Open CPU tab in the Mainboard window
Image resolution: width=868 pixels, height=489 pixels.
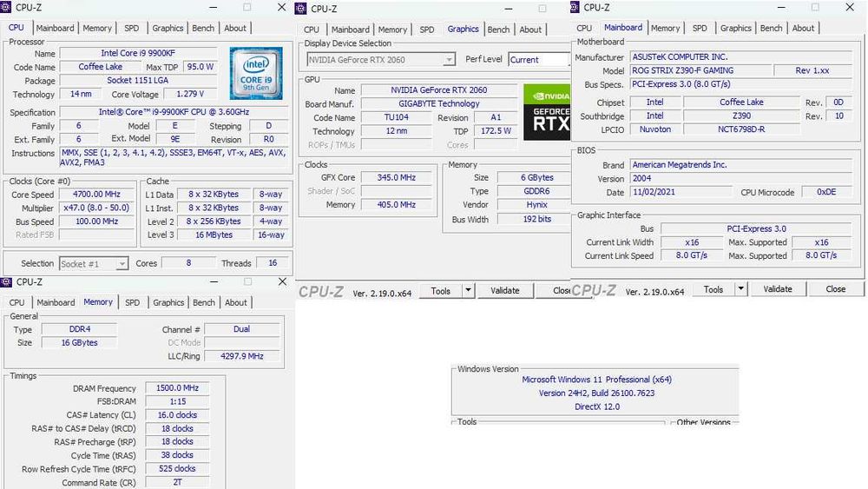pyautogui.click(x=584, y=28)
